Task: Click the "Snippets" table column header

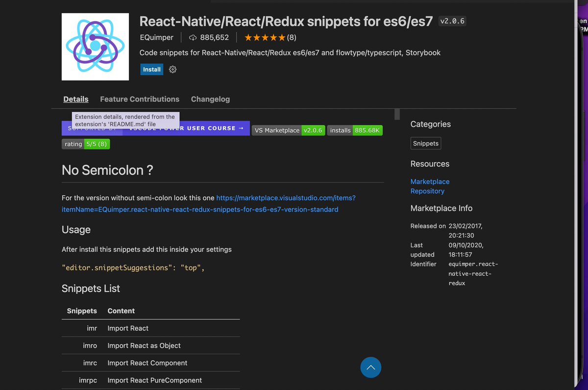Action: 82,311
